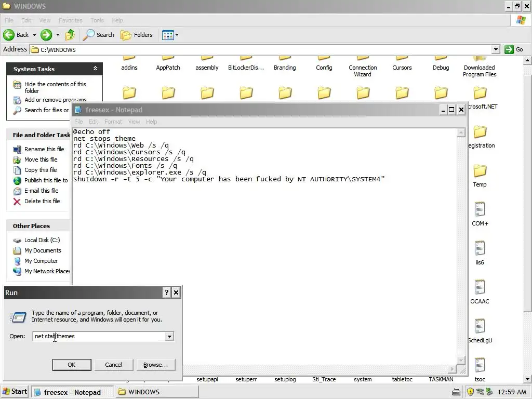Click the Notepad vertical scroll up arrow
The image size is (532, 399).
point(461,132)
